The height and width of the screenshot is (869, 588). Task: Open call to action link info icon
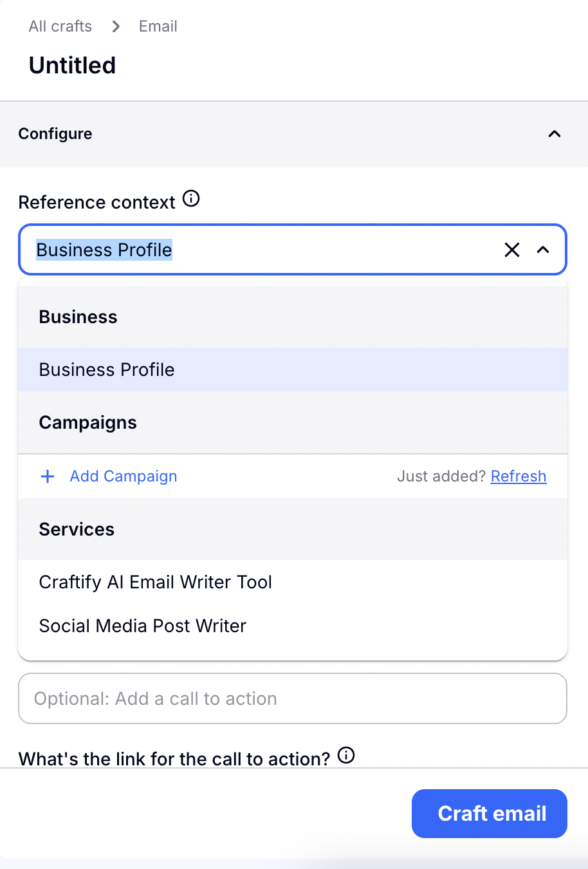(346, 756)
